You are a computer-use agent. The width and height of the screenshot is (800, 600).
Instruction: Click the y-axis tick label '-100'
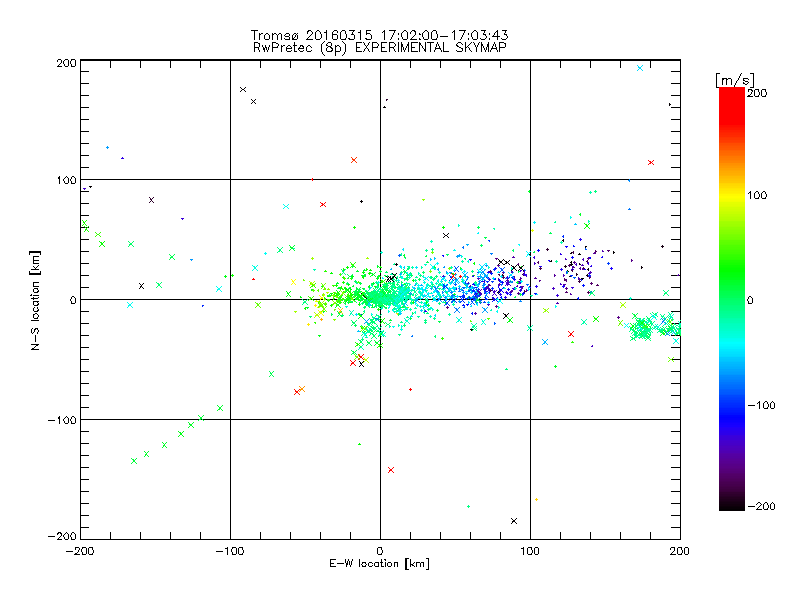click(x=62, y=420)
